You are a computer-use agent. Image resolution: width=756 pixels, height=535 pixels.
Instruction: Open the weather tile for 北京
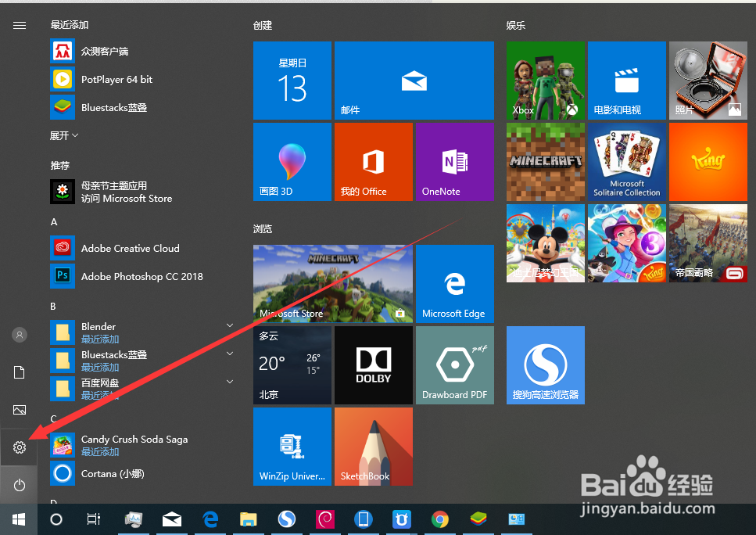(292, 365)
